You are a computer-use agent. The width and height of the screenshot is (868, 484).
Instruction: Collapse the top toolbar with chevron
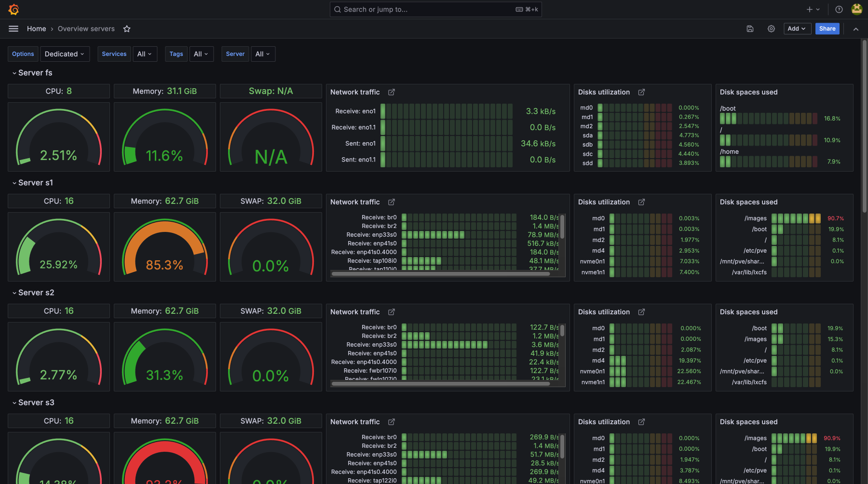coord(856,29)
